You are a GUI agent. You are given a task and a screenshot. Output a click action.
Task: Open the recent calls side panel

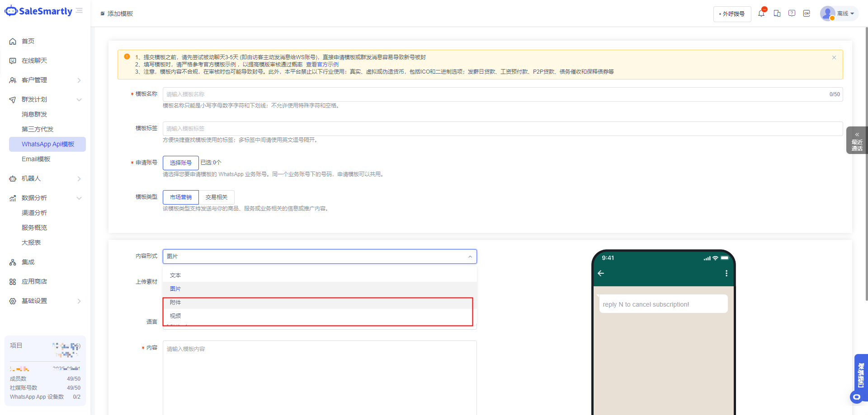(857, 141)
